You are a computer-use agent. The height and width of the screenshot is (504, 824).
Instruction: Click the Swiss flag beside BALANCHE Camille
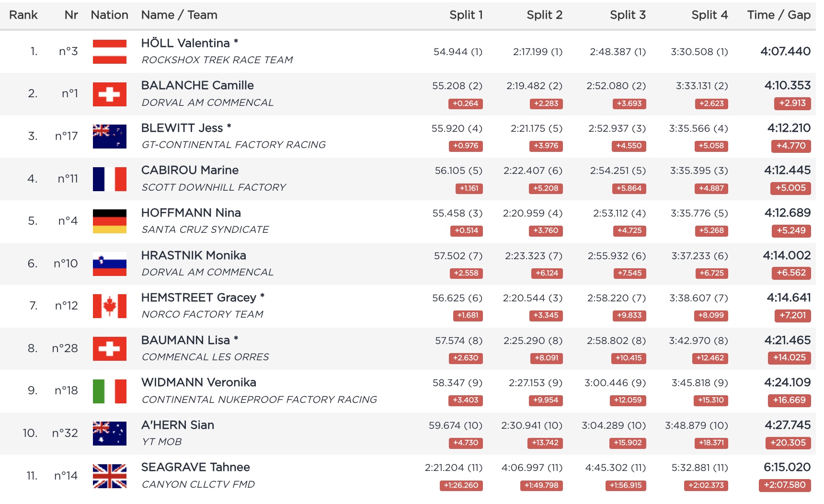(x=109, y=94)
